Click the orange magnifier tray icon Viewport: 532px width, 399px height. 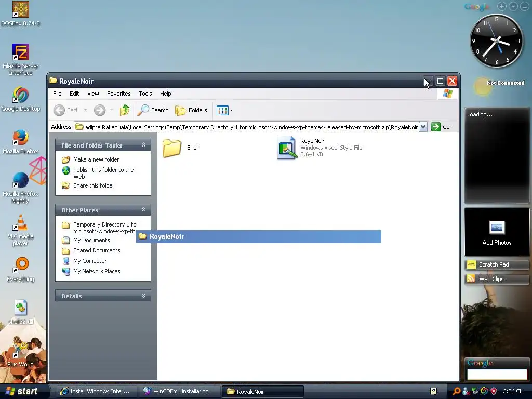tap(457, 391)
